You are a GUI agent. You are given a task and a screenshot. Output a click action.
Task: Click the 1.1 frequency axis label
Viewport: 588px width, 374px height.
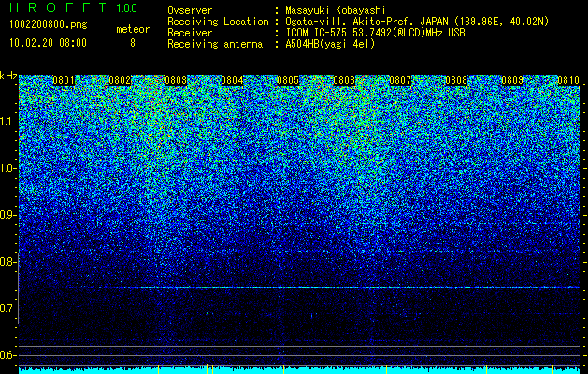(7, 122)
